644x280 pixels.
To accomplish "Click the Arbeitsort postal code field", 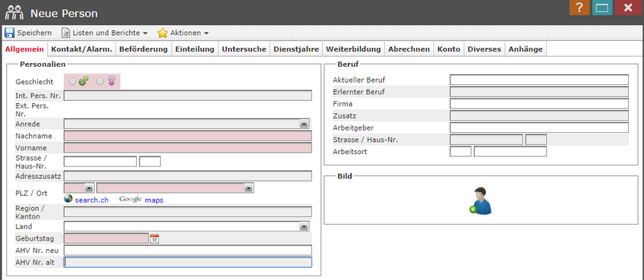I will point(460,152).
